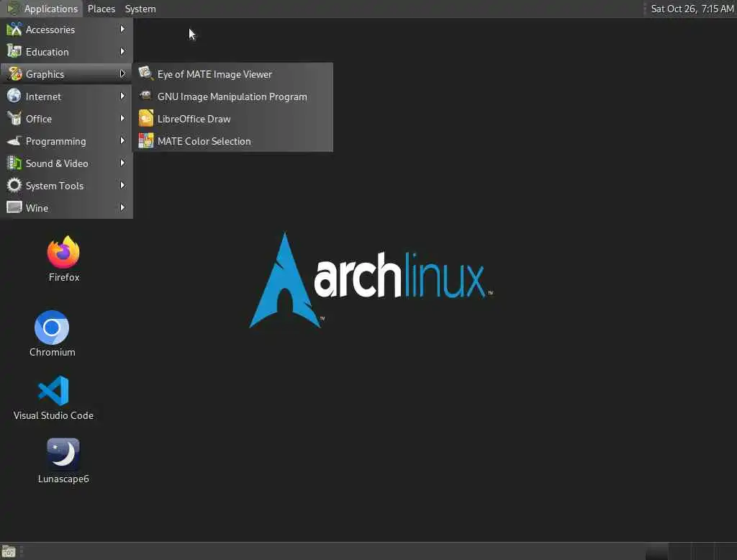Expand Office submenu arrow
Screen dimensions: 737x560
coord(122,119)
